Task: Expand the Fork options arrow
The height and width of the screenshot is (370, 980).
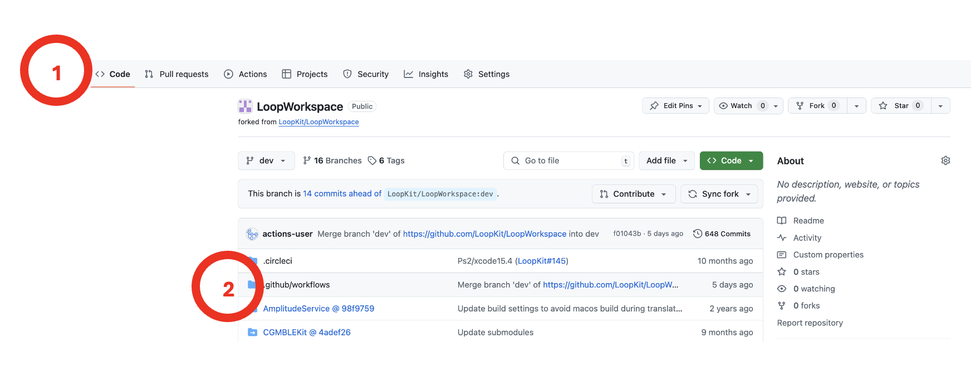Action: pyautogui.click(x=856, y=106)
